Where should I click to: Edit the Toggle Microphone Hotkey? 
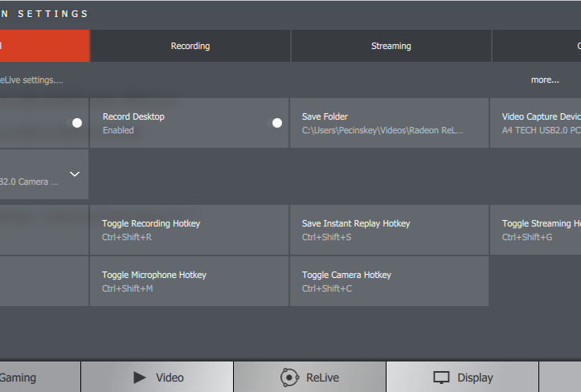(x=189, y=281)
